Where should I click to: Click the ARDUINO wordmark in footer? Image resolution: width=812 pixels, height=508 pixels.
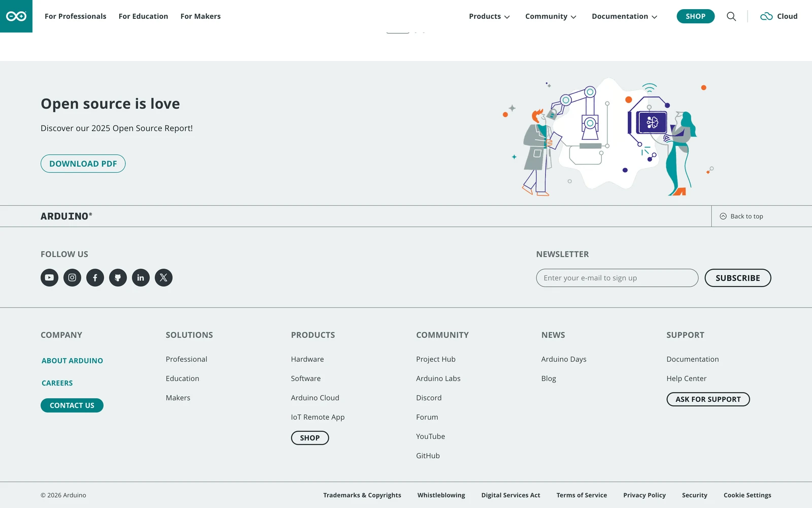[66, 216]
